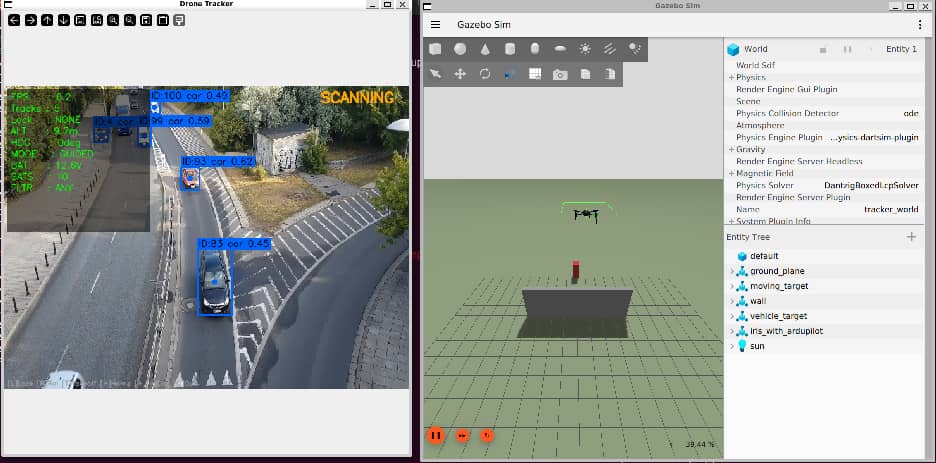Expand the Gravity component

731,149
